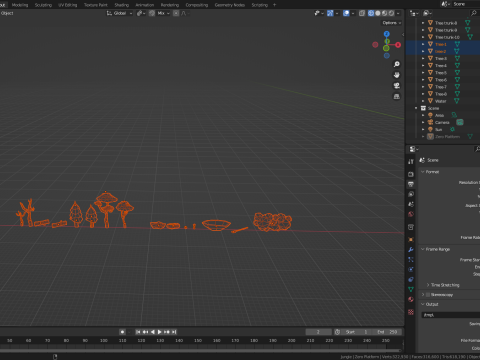
Task: Switch to the Shading workspace tab
Action: point(122,5)
